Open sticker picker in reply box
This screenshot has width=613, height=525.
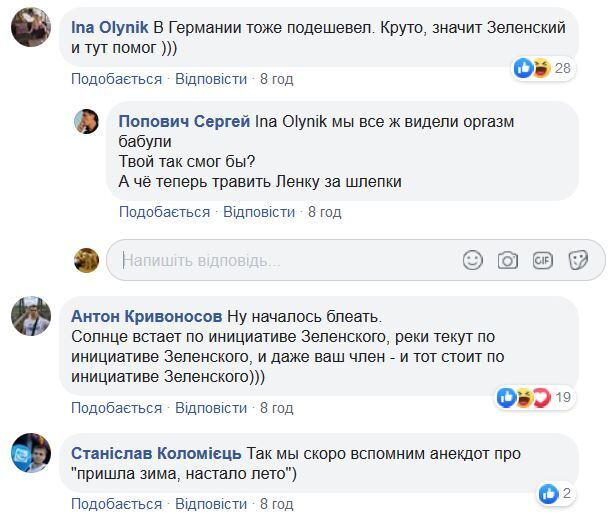[x=578, y=260]
